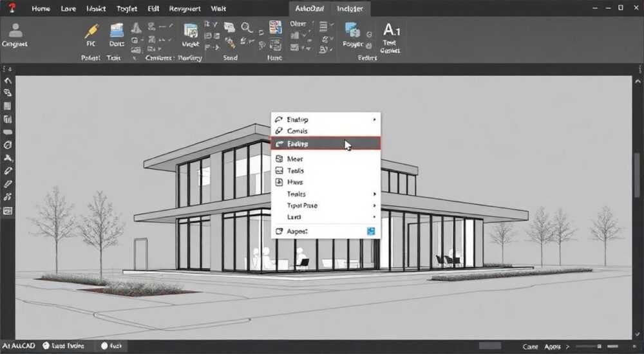Choose Fading in the context menu
The height and width of the screenshot is (354, 644).
[326, 144]
